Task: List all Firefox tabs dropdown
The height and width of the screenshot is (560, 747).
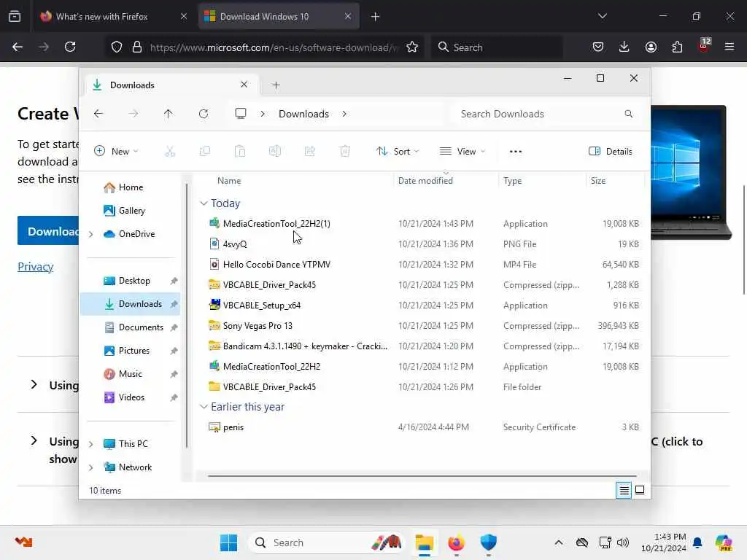Action: tap(602, 16)
